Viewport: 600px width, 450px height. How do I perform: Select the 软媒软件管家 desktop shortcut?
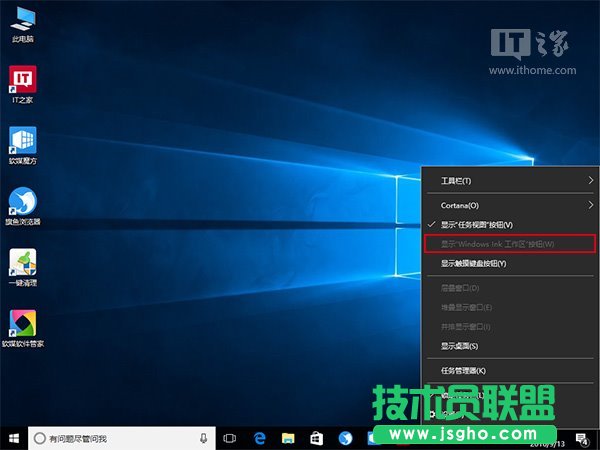[23, 329]
